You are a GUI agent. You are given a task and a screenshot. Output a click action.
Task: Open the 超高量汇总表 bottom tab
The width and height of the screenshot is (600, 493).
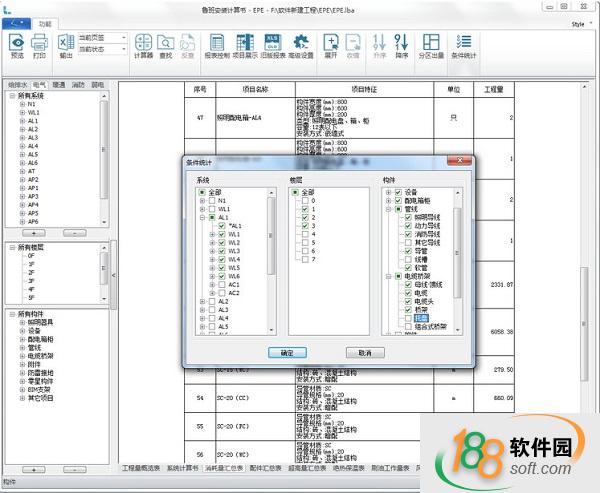(307, 468)
